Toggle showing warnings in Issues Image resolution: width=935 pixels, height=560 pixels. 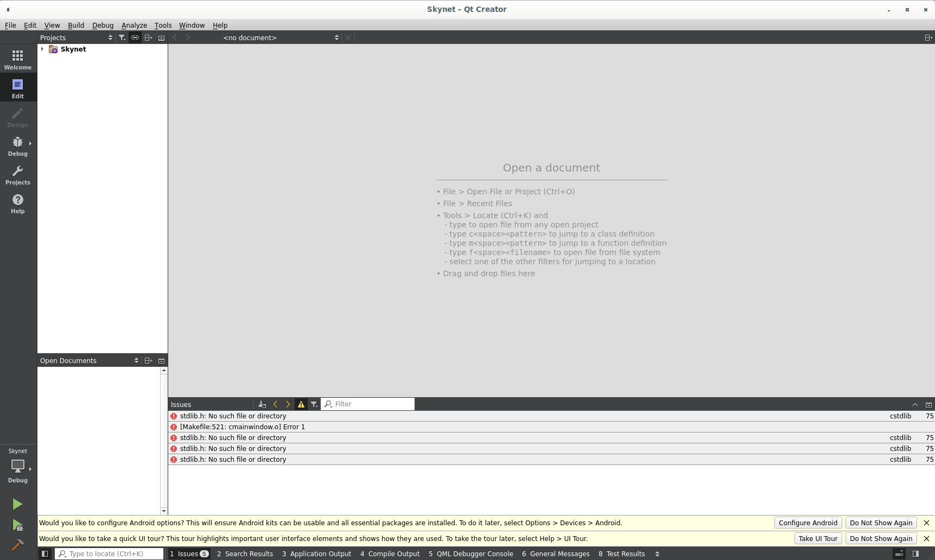click(x=301, y=404)
